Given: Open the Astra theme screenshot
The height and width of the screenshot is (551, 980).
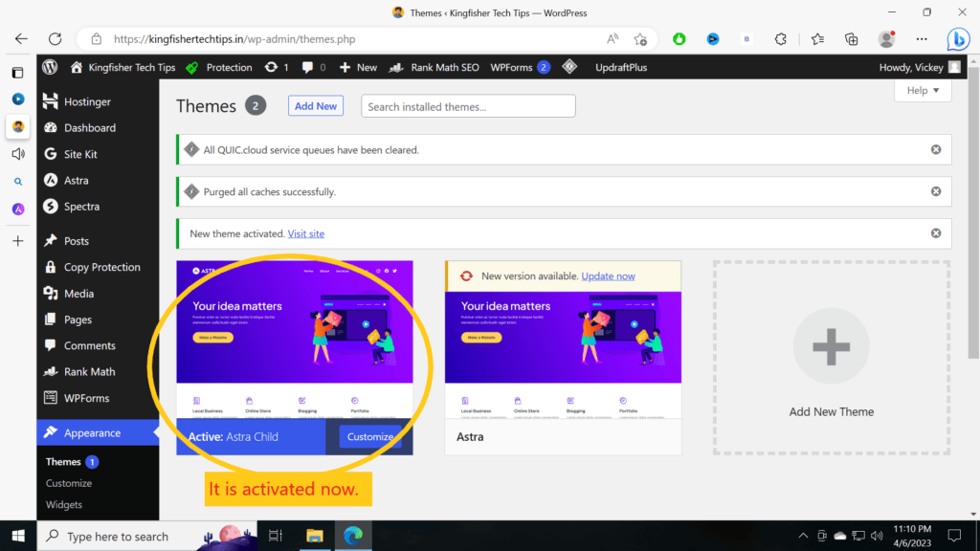Looking at the screenshot, I should (x=563, y=355).
